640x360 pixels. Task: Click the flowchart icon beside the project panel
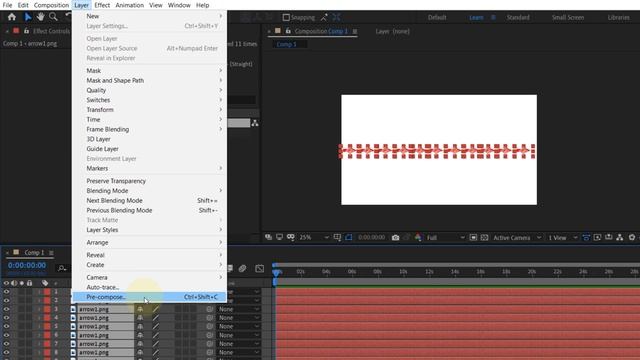click(255, 123)
